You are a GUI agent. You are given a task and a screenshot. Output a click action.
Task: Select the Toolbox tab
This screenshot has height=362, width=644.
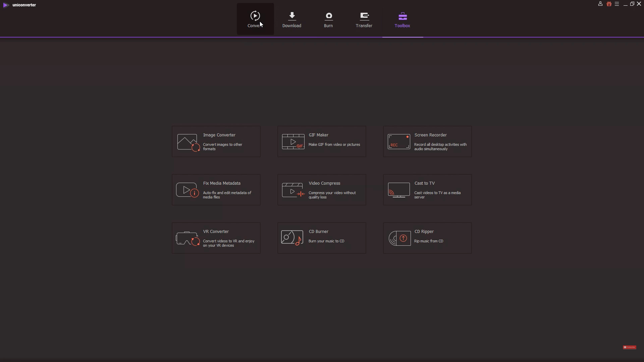[402, 19]
